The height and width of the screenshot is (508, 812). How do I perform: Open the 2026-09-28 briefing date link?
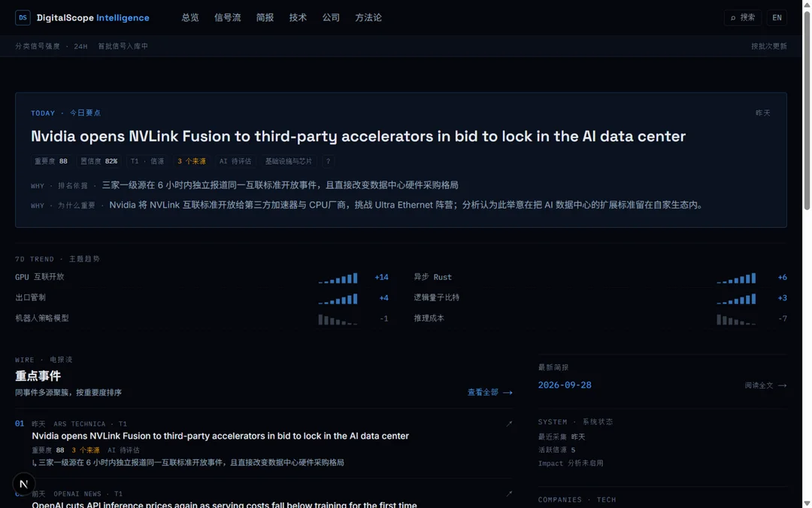click(565, 385)
